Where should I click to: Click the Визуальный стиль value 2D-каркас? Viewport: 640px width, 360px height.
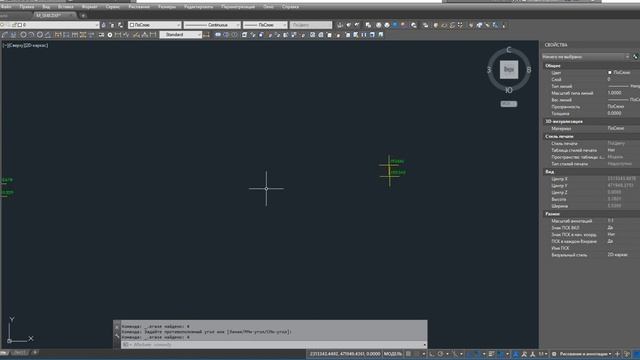tap(618, 255)
